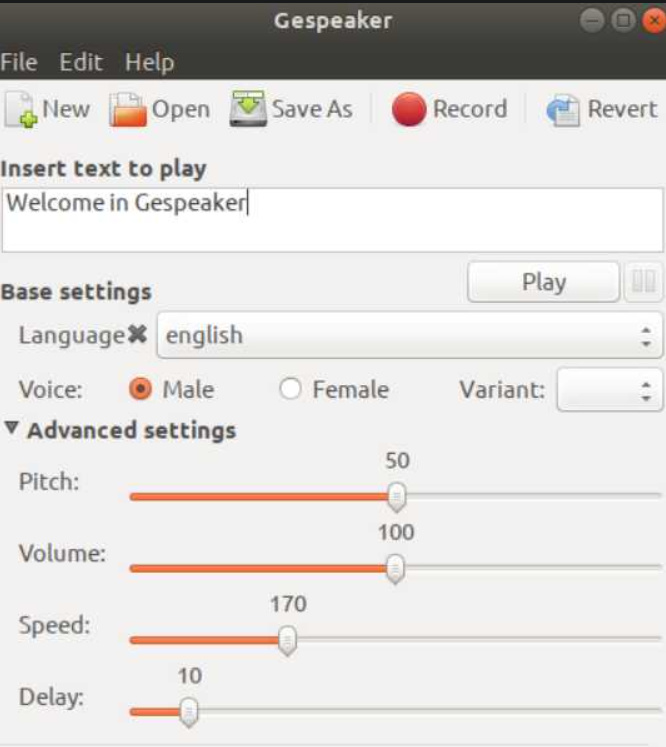Select the Female voice radio button
The image size is (666, 747).
click(x=291, y=389)
